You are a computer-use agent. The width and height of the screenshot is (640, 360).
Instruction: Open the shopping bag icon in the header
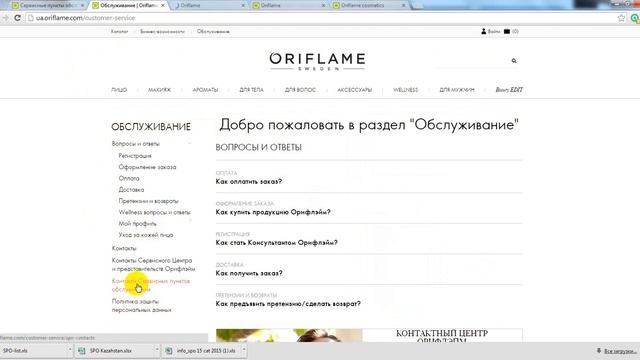pos(507,31)
